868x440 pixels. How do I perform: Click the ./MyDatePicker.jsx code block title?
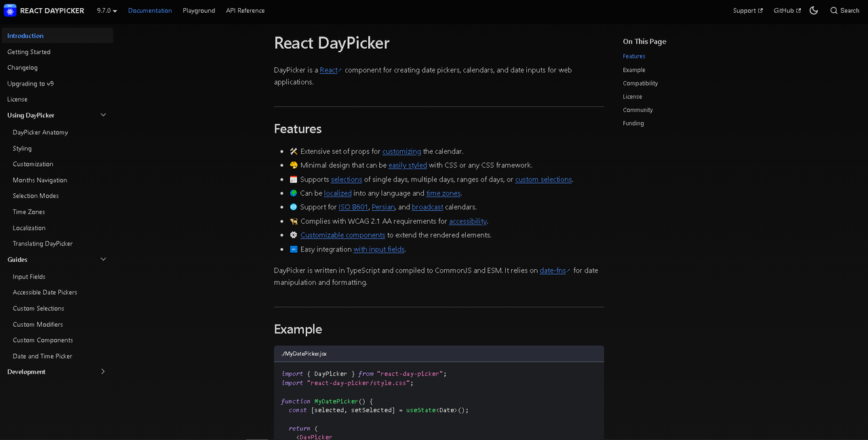tap(304, 354)
